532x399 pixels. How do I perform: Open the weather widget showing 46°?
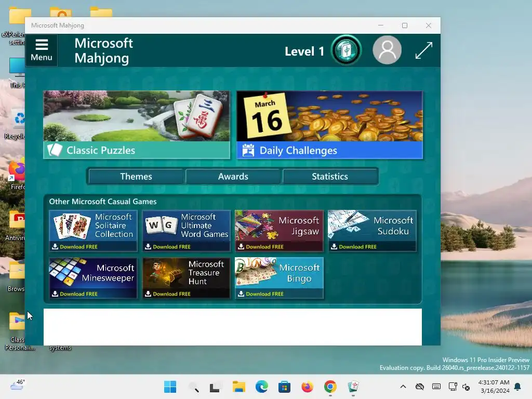pyautogui.click(x=18, y=385)
